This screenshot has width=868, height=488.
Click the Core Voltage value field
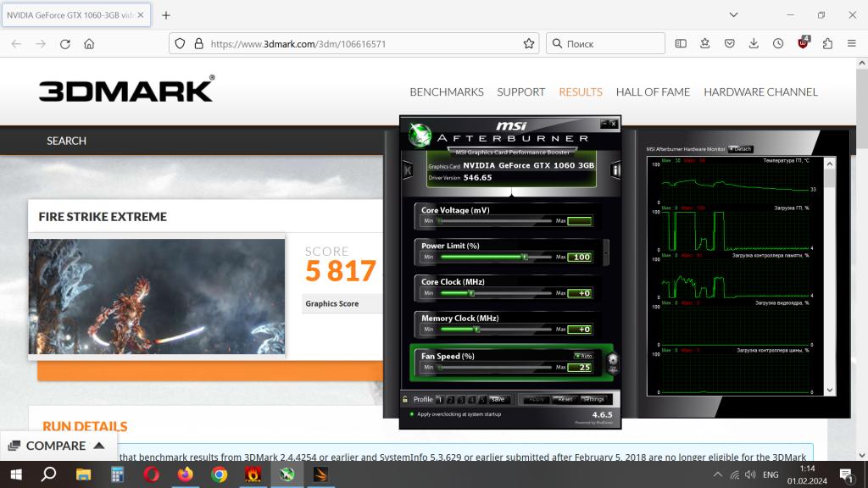tap(580, 221)
